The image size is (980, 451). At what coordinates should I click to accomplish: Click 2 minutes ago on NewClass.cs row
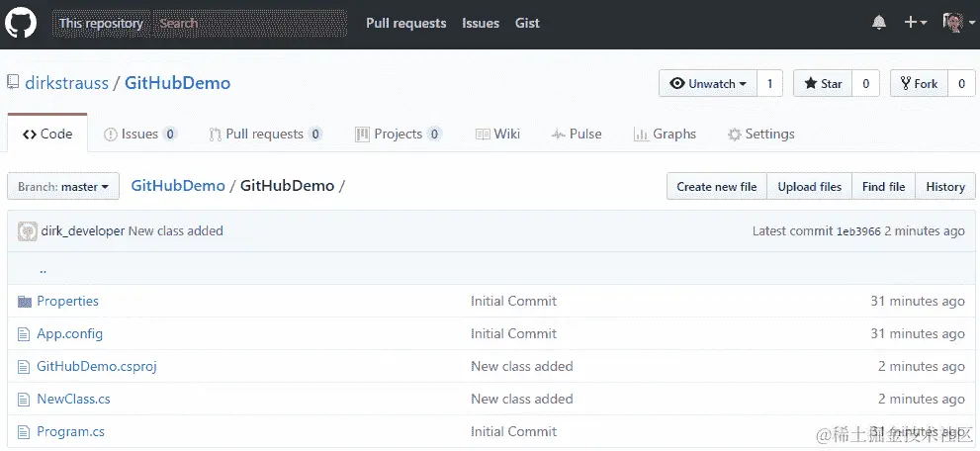pos(922,399)
